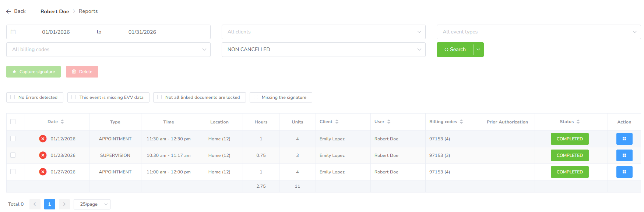644x212 pixels.
Task: Select page 1 in pagination
Action: 49,204
